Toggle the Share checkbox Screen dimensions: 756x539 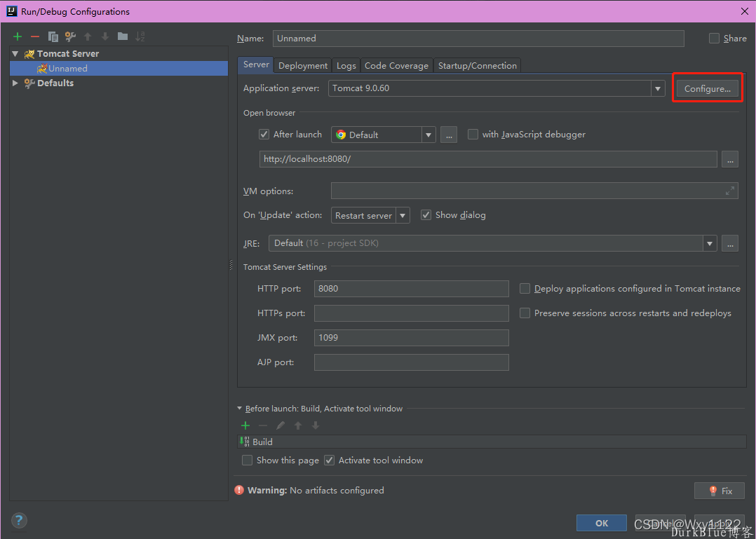click(714, 39)
